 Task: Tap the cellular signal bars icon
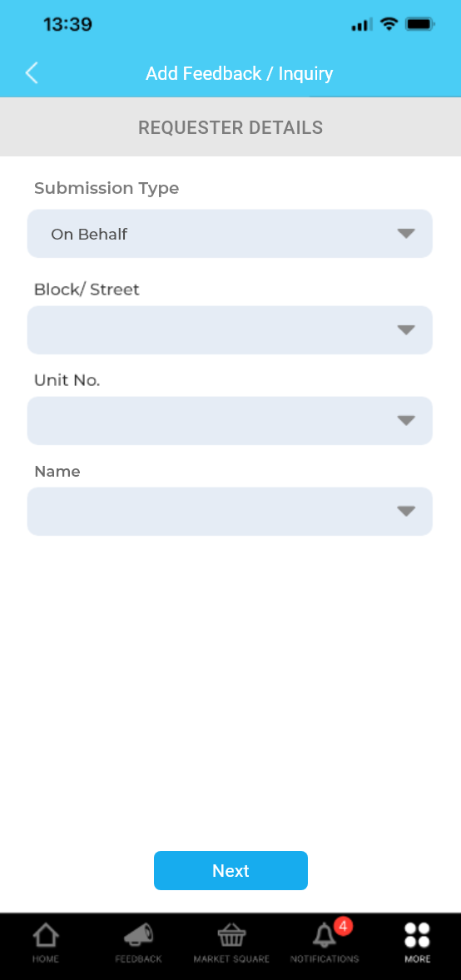361,25
